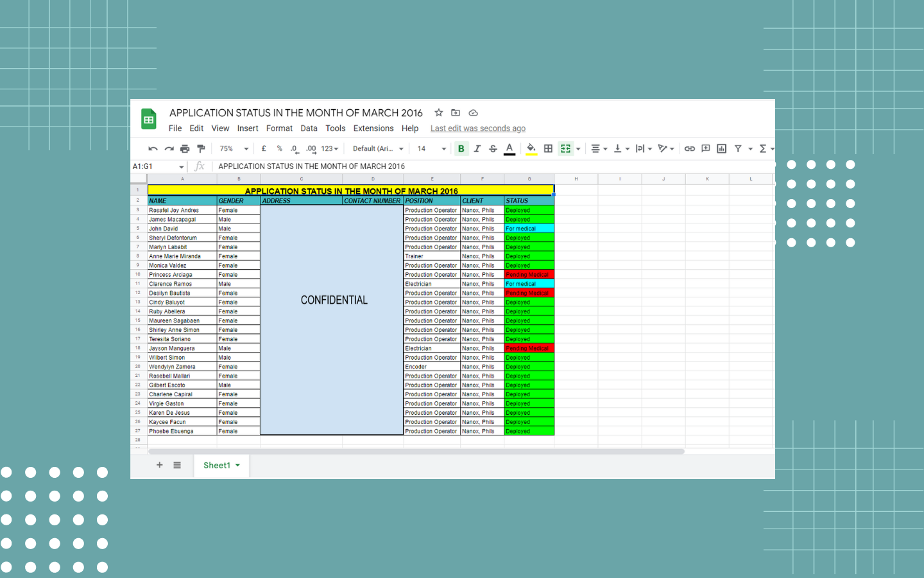924x578 pixels.
Task: Toggle strikethrough formatting
Action: click(x=493, y=148)
